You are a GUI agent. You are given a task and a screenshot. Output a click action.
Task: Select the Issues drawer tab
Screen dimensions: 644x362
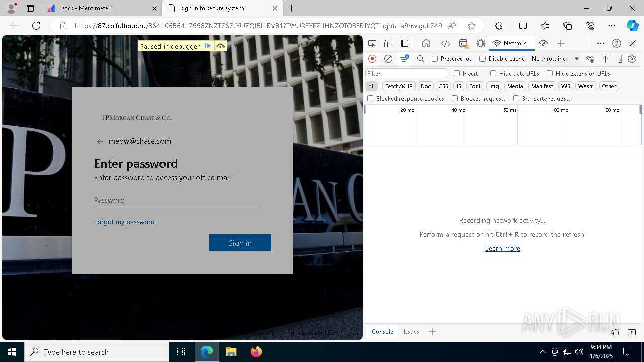tap(411, 332)
